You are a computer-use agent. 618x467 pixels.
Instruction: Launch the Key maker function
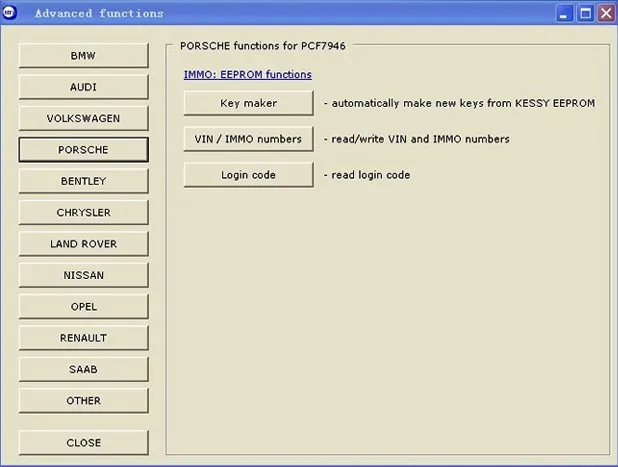[x=249, y=103]
